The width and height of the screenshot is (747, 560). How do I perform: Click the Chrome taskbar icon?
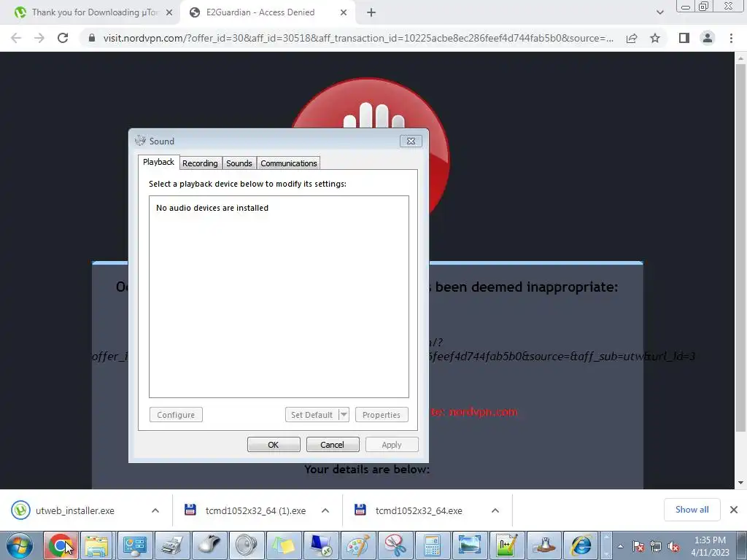pyautogui.click(x=61, y=545)
